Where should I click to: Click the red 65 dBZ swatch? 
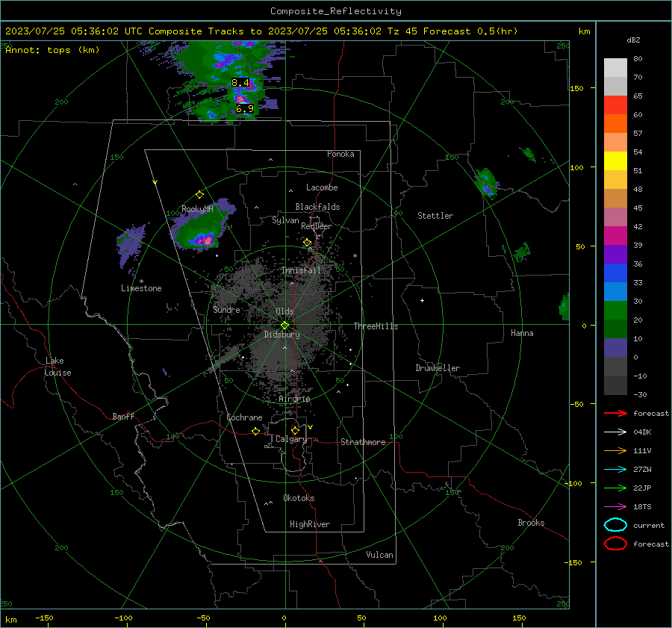(615, 105)
